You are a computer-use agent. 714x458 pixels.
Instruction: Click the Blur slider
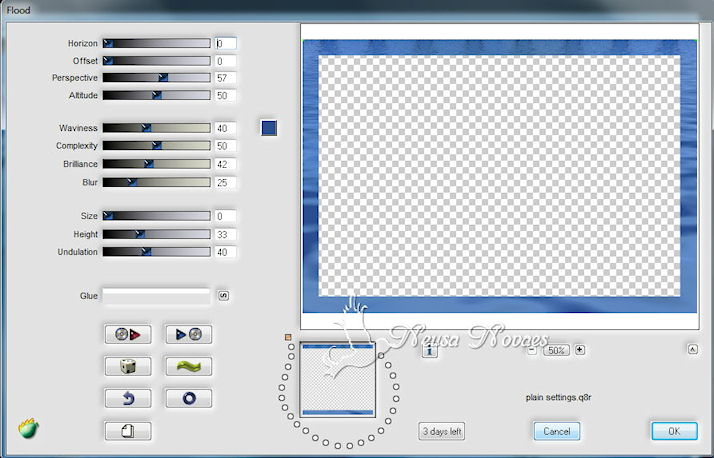coord(156,182)
